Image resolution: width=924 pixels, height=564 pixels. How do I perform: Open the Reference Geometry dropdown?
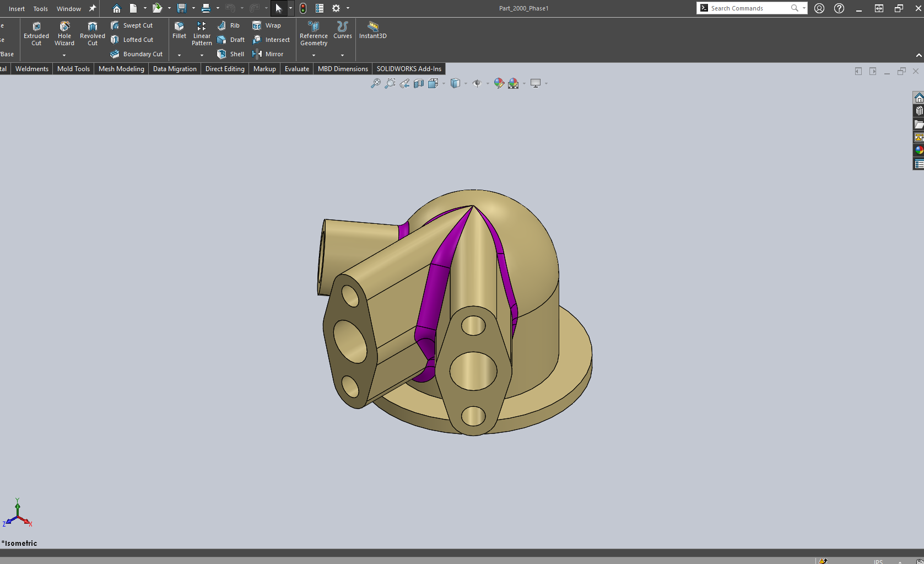[314, 55]
